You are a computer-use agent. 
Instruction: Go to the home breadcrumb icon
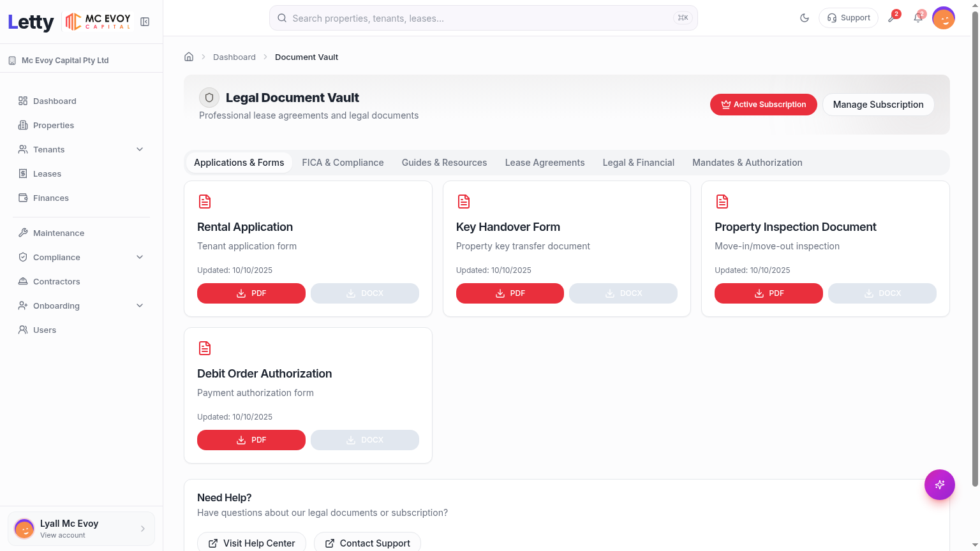click(x=189, y=57)
